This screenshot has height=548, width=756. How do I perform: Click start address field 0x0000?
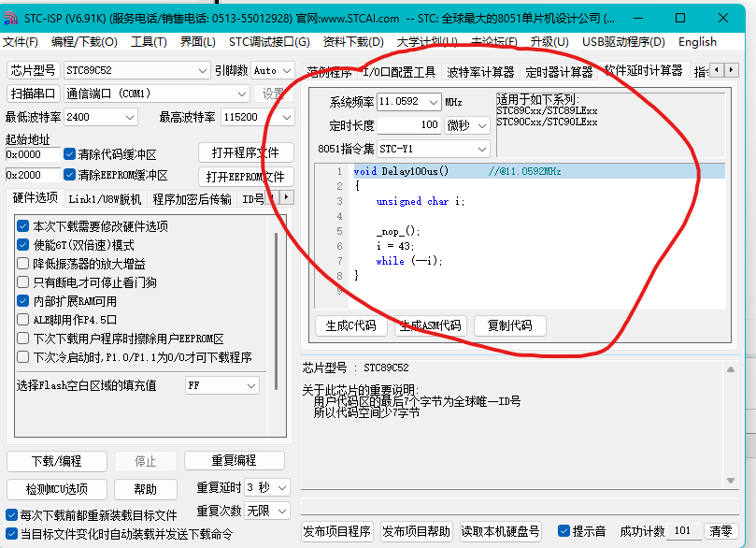coord(33,154)
